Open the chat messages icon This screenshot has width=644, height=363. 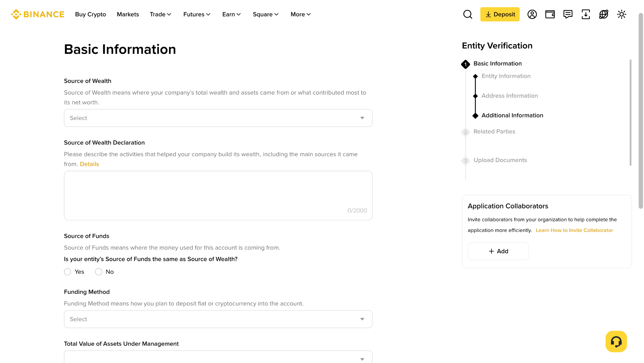coord(568,14)
